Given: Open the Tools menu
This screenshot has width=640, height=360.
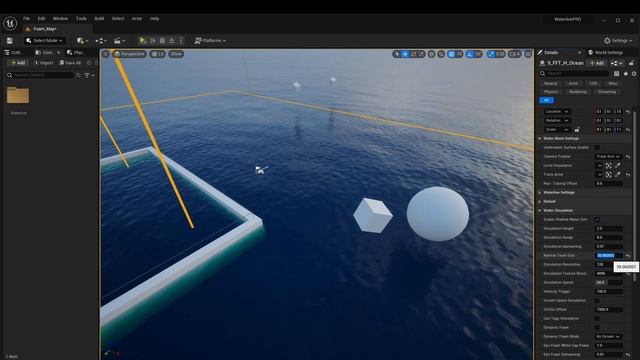Looking at the screenshot, I should [x=81, y=18].
